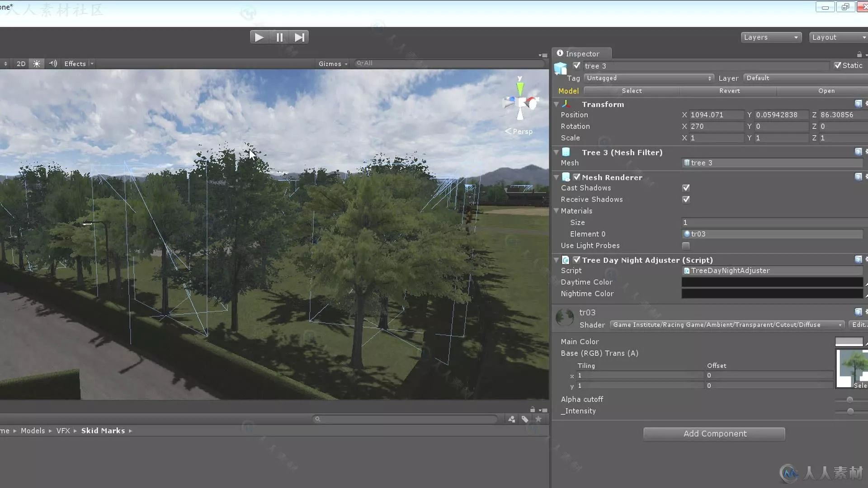Open Tree Day Night Adjuster help icon
This screenshot has height=488, width=868.
[858, 259]
